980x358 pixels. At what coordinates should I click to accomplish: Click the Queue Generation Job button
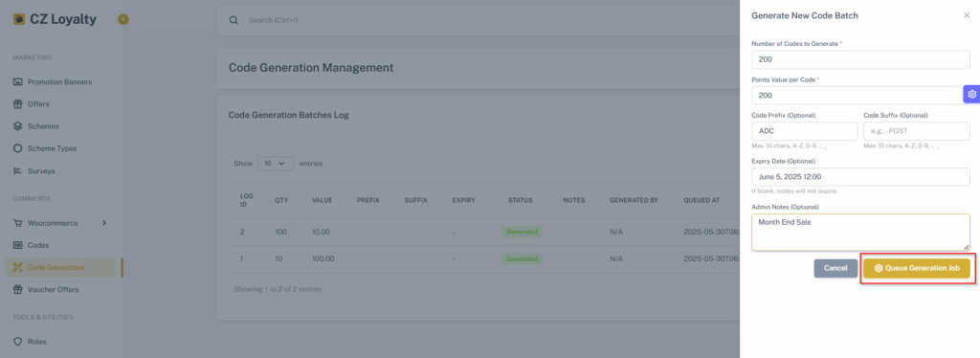pos(916,268)
